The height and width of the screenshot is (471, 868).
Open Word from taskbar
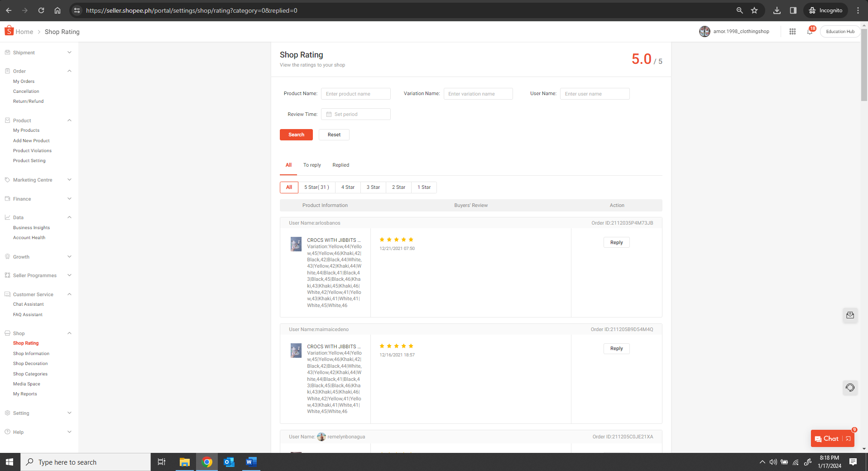click(251, 462)
